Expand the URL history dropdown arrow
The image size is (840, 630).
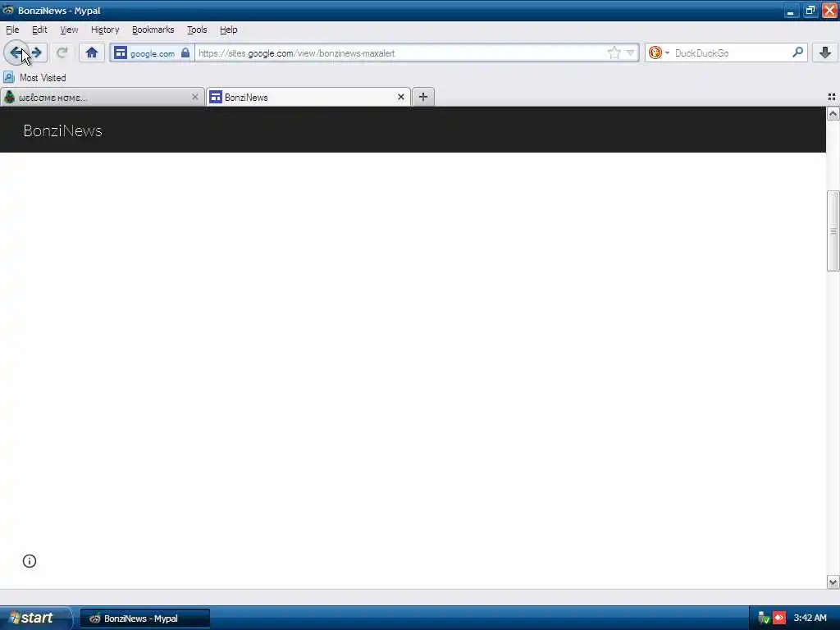[x=631, y=52]
